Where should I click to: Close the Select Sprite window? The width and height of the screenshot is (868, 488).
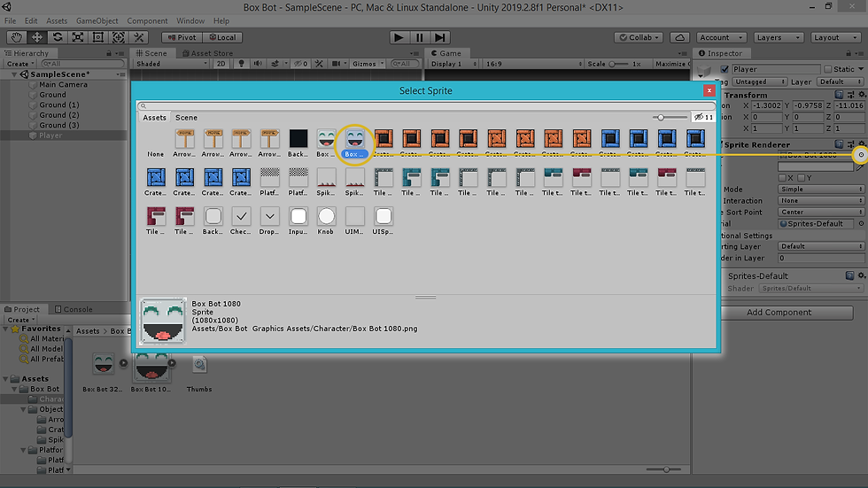(x=709, y=90)
